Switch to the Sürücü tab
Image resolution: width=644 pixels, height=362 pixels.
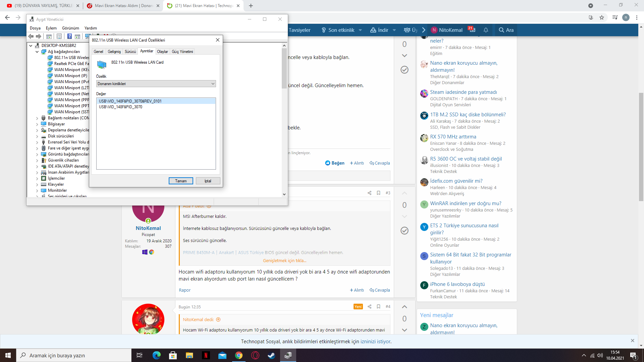[130, 52]
